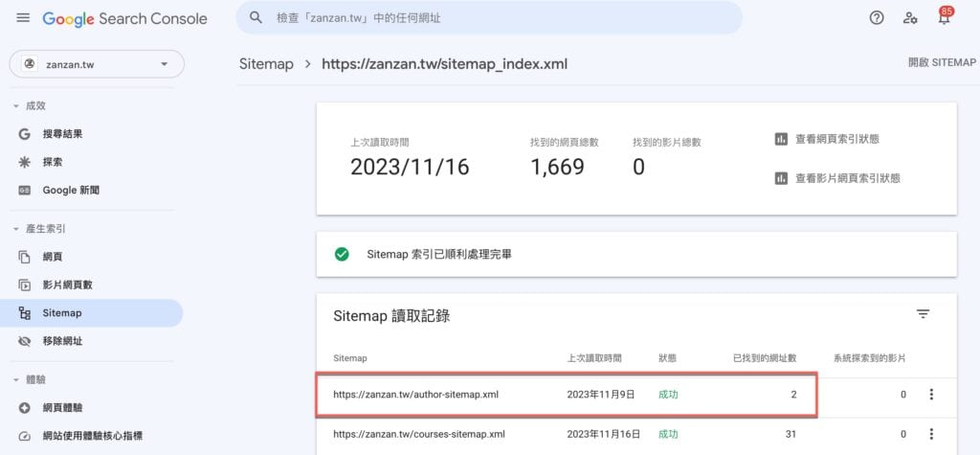Open 網頁 indexing report
Image resolution: width=980 pixels, height=455 pixels.
click(x=53, y=257)
